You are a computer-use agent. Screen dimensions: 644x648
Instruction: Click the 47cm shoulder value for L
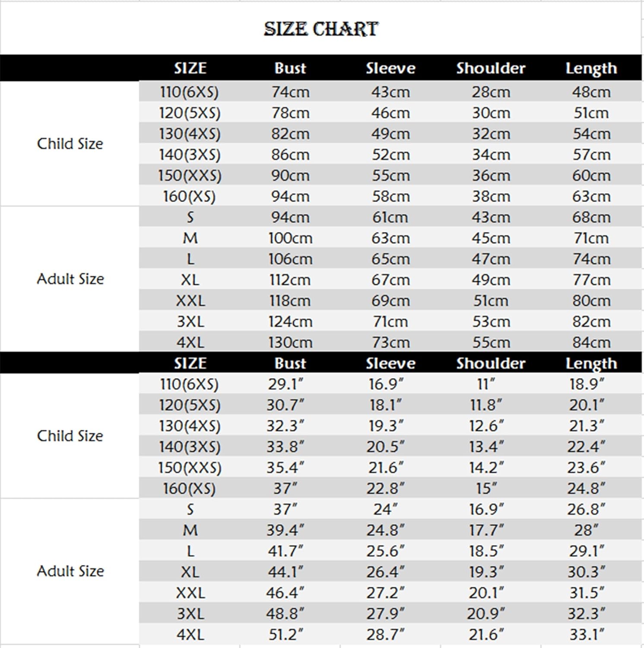[x=491, y=259]
